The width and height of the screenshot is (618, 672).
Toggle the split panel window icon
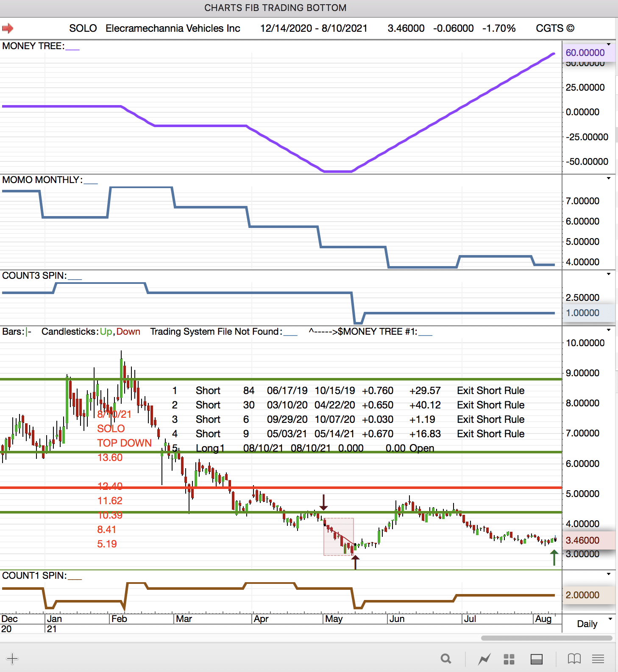[536, 659]
